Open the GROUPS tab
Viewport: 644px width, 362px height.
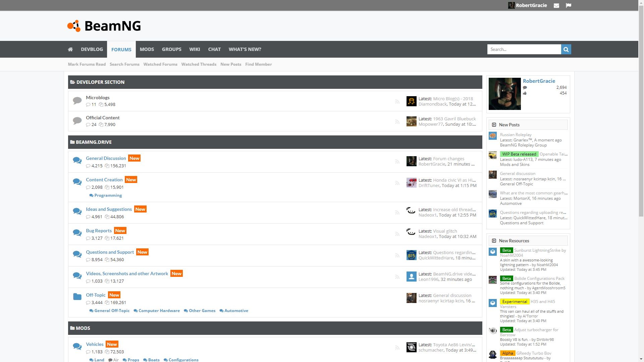tap(171, 49)
